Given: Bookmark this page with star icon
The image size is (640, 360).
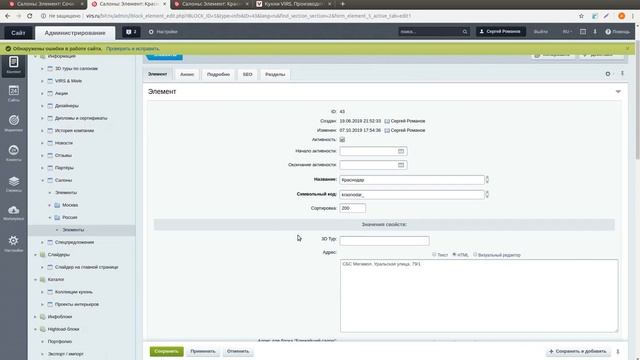Looking at the screenshot, I should click(x=581, y=16).
